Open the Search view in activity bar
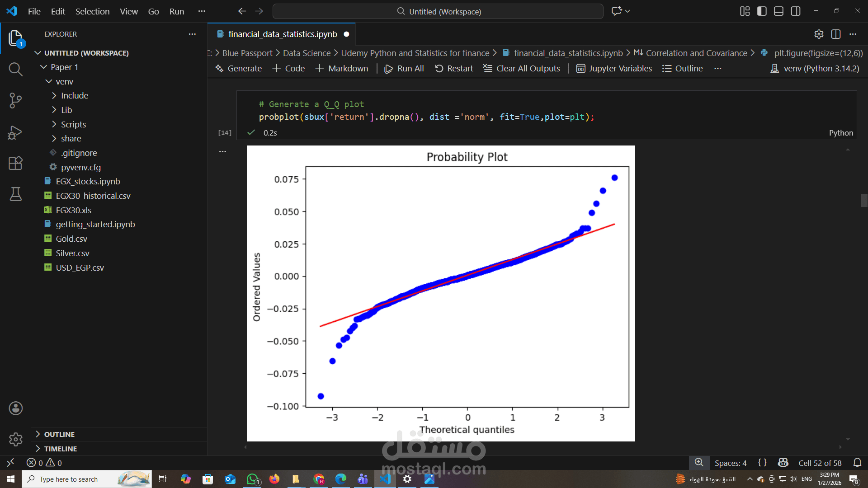 [15, 69]
